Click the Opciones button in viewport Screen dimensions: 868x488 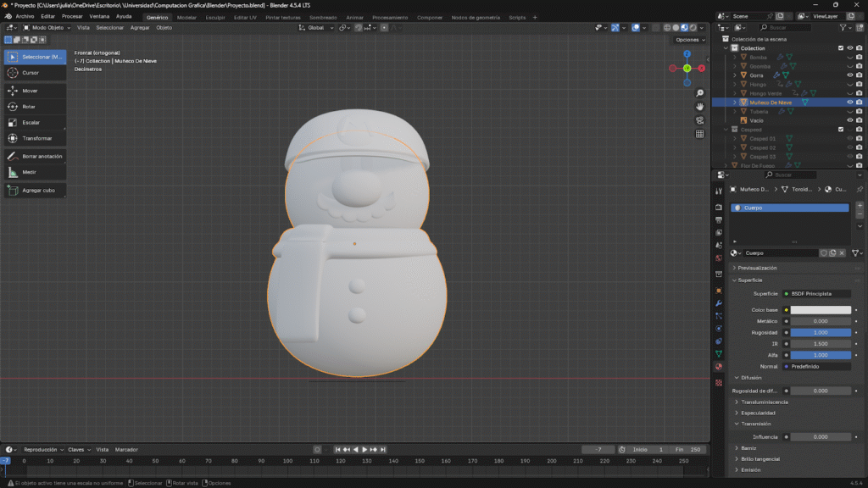(x=688, y=40)
